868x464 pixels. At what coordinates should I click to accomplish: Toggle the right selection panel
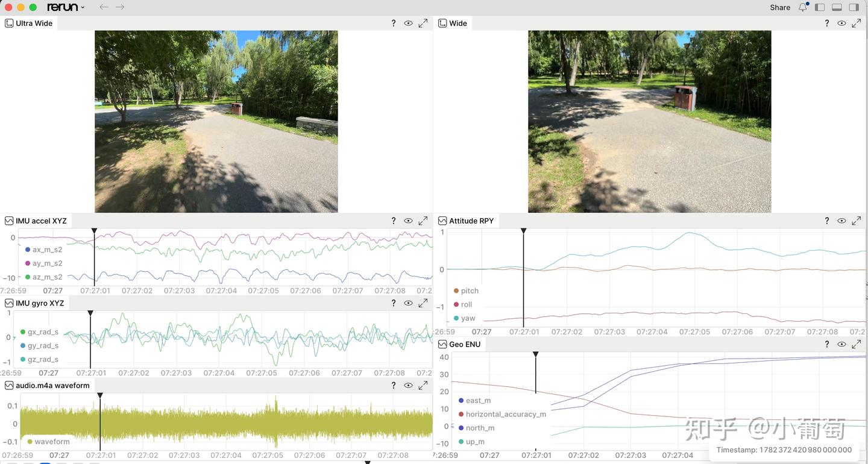[x=854, y=7]
